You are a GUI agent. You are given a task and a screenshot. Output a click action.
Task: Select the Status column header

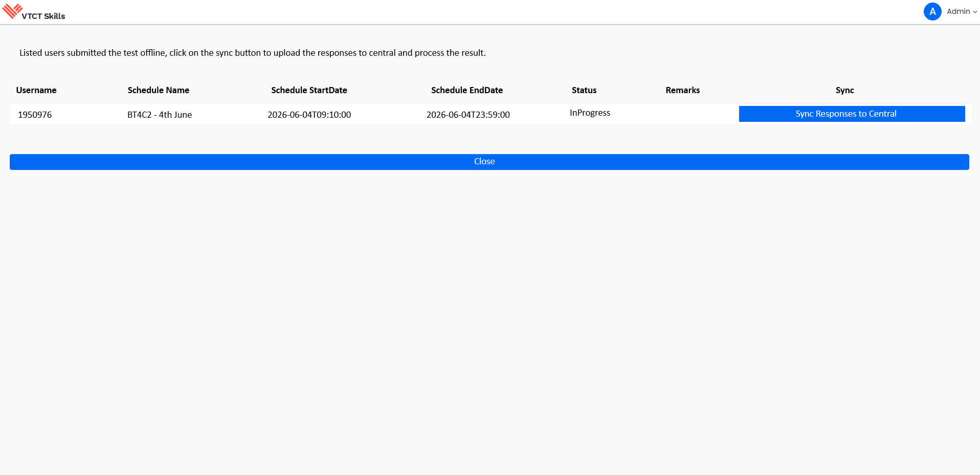click(584, 90)
